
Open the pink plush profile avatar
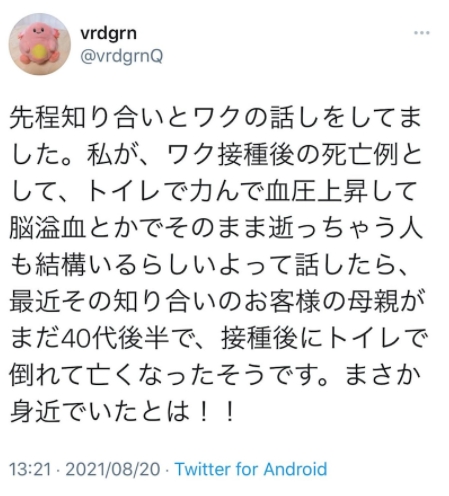tap(40, 44)
